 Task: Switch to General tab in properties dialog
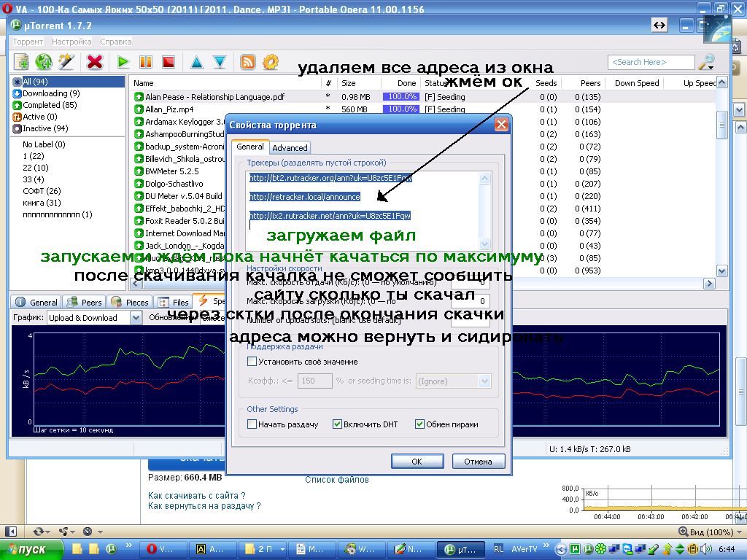pyautogui.click(x=250, y=147)
